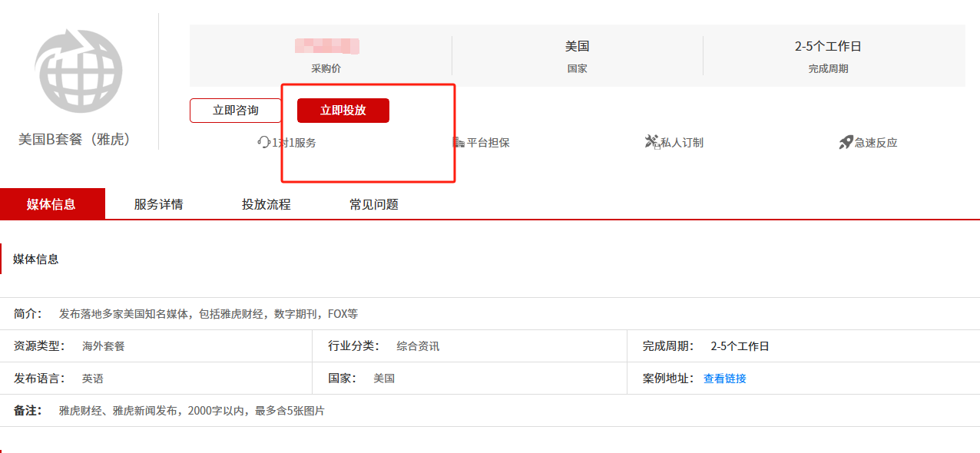This screenshot has height=453, width=980.
Task: Click 2-5个工作日 in the top summary bar
Action: pyautogui.click(x=827, y=46)
